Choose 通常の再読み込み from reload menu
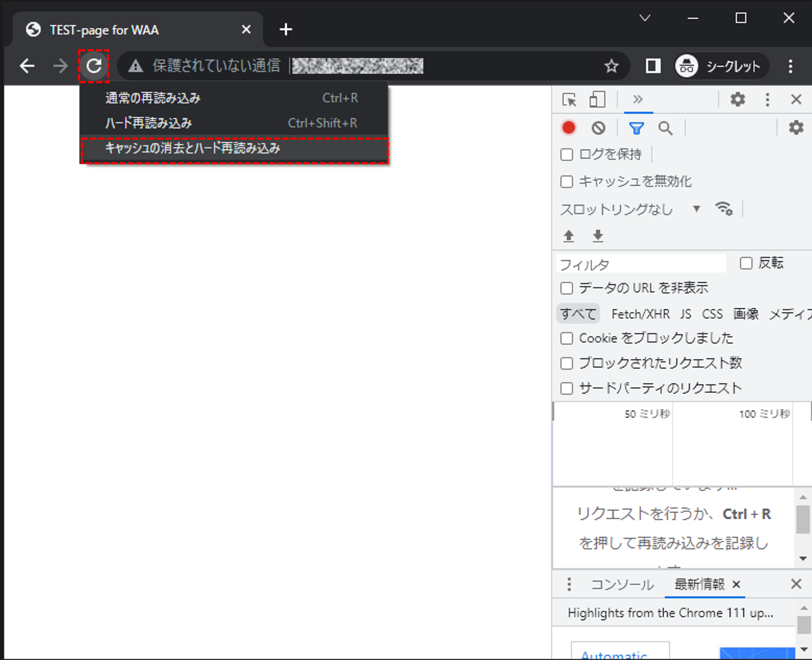 pyautogui.click(x=234, y=98)
